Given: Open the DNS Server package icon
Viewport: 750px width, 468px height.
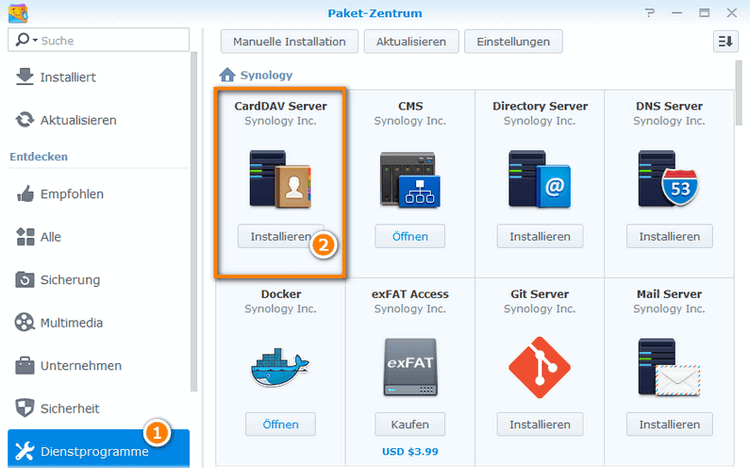Looking at the screenshot, I should (669, 178).
